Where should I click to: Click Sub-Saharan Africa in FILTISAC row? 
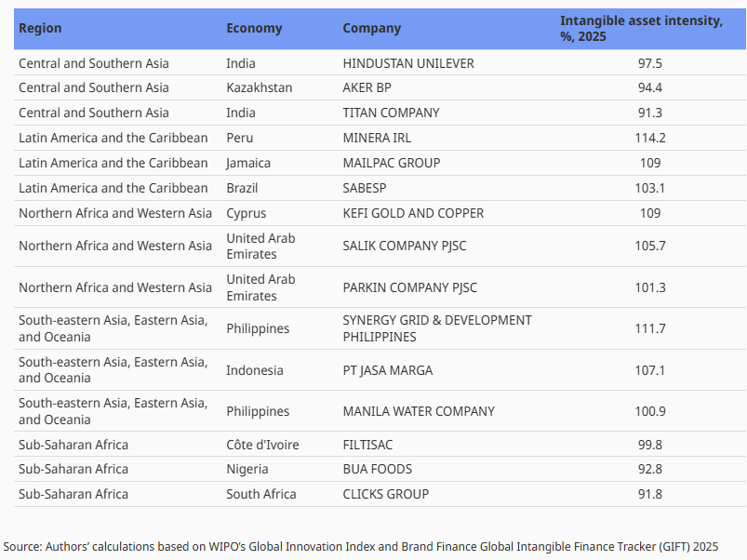tap(73, 445)
